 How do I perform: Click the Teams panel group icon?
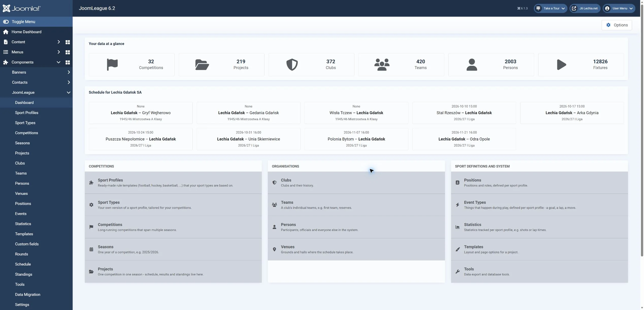[x=274, y=205]
